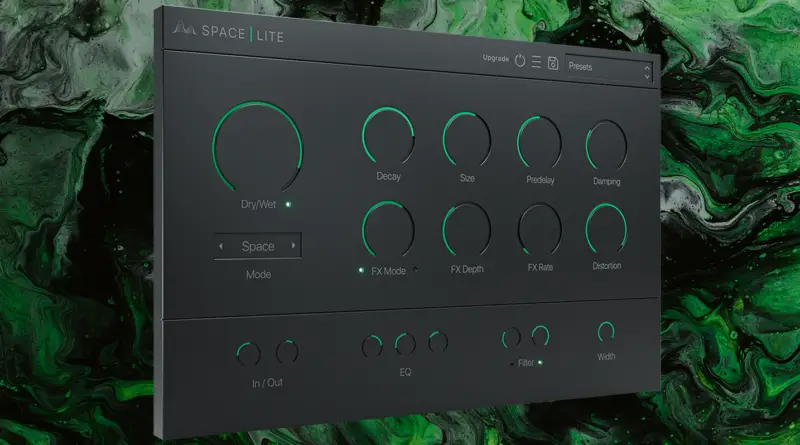800x445 pixels.
Task: Click the large Dry/Wet knob
Action: coord(258,147)
